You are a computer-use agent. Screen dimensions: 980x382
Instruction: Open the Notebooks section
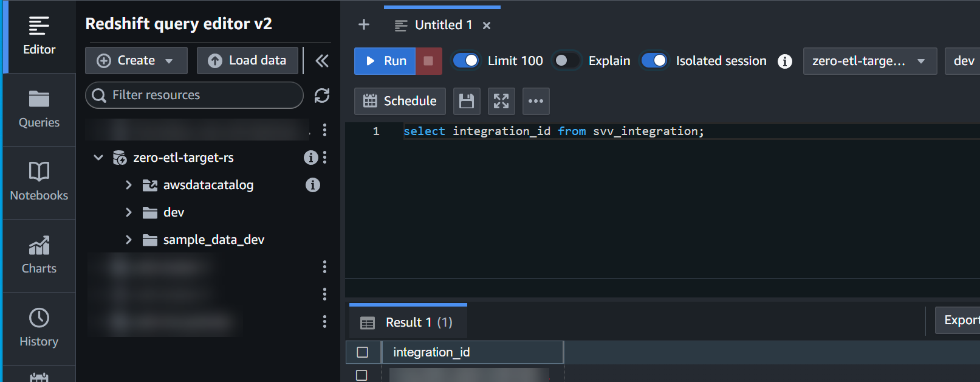coord(39,182)
